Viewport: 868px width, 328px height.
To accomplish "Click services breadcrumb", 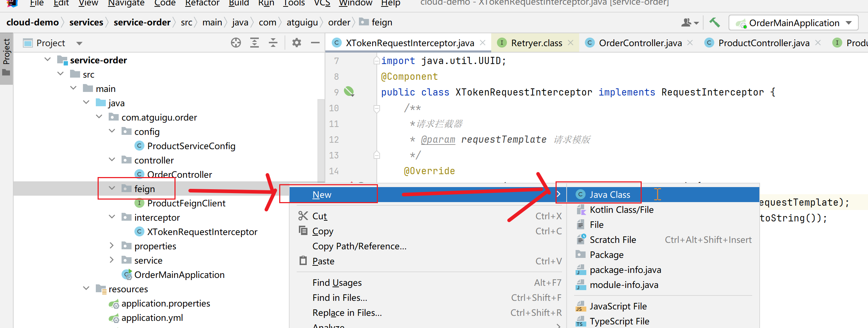I will 86,22.
